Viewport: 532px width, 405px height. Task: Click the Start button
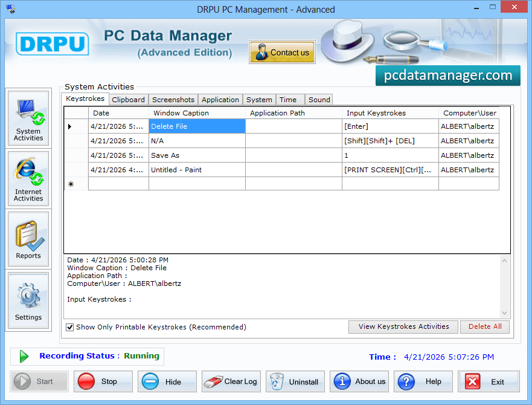click(39, 381)
